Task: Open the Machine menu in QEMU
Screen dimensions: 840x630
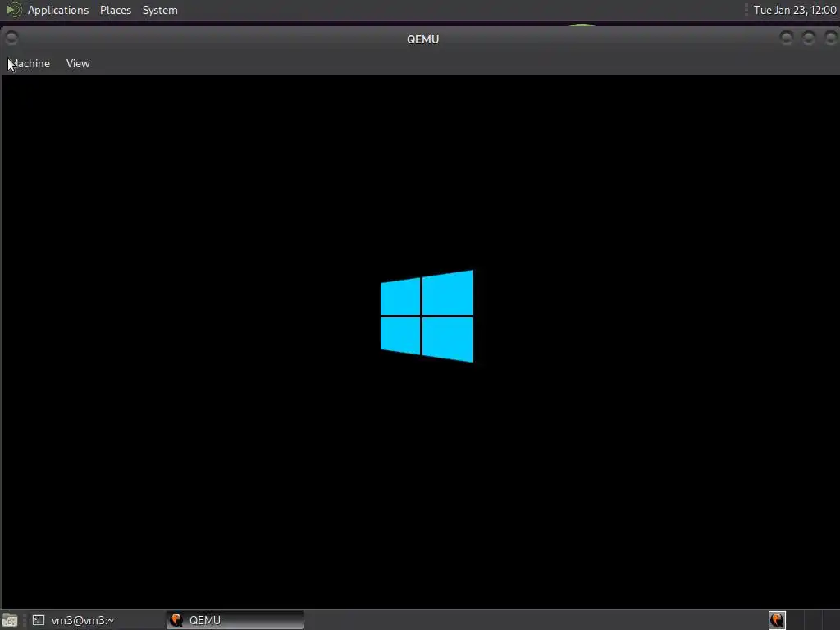Action: coord(30,63)
